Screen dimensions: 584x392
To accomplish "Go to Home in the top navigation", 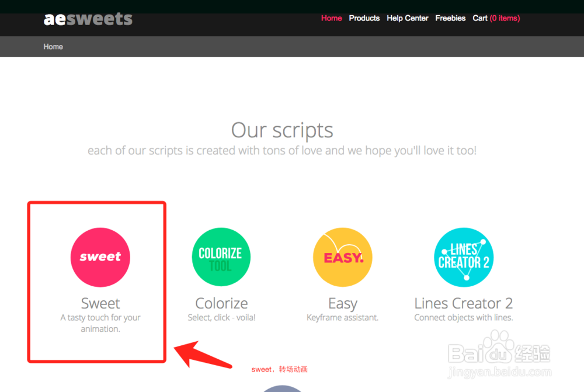I will (332, 18).
